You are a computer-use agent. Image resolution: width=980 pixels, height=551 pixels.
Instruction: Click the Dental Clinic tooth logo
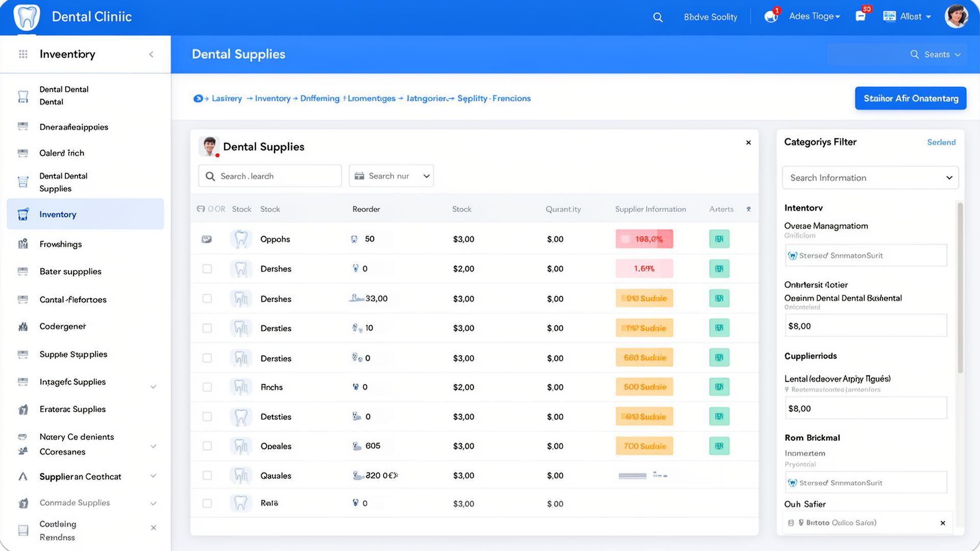click(x=27, y=17)
